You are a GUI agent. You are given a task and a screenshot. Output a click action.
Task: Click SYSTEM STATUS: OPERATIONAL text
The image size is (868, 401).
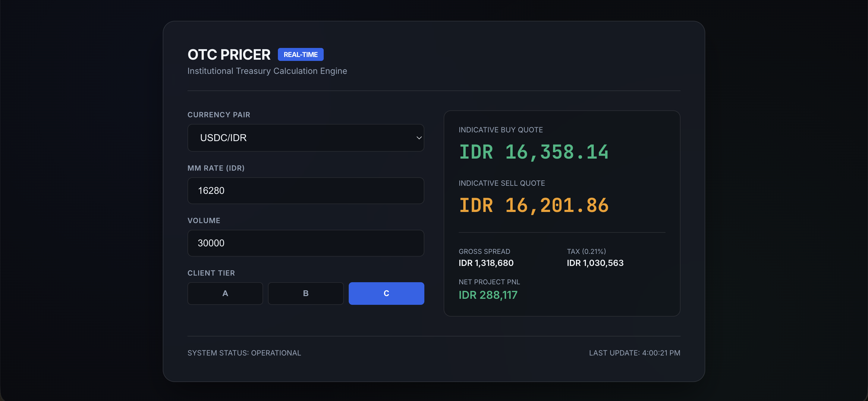tap(244, 352)
